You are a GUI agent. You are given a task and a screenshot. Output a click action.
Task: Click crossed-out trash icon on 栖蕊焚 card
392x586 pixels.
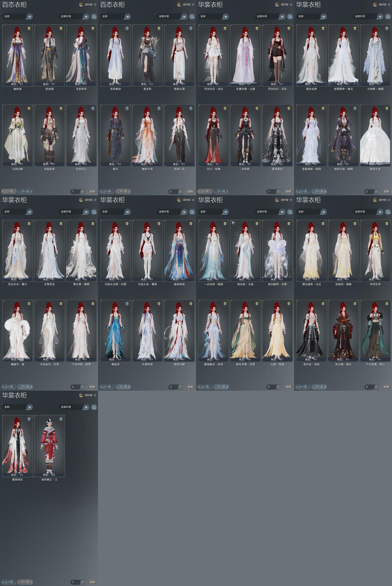coord(127,304)
